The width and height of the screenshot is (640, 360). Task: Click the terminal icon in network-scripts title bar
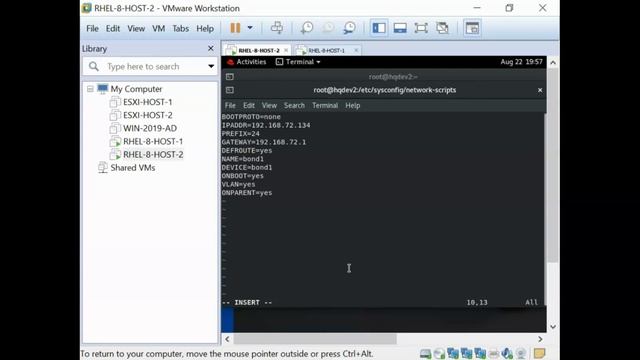click(230, 90)
